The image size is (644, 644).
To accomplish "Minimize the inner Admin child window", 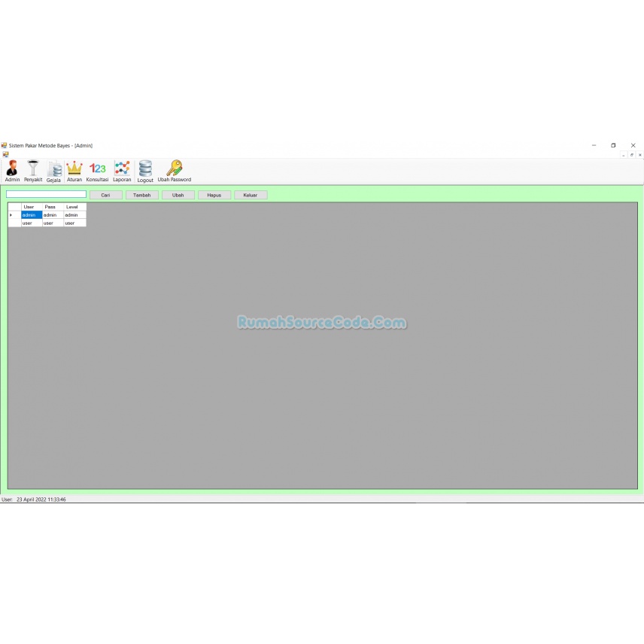I will [x=624, y=155].
